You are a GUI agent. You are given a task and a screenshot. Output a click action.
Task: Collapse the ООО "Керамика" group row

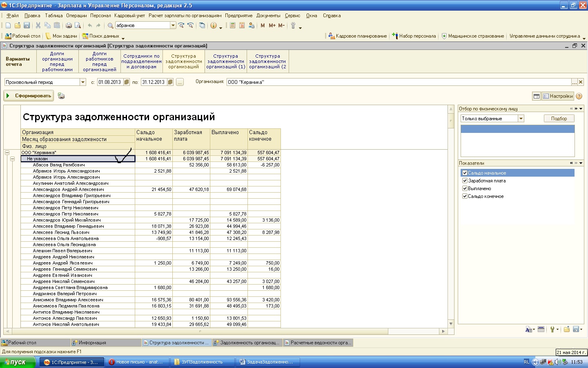point(7,153)
